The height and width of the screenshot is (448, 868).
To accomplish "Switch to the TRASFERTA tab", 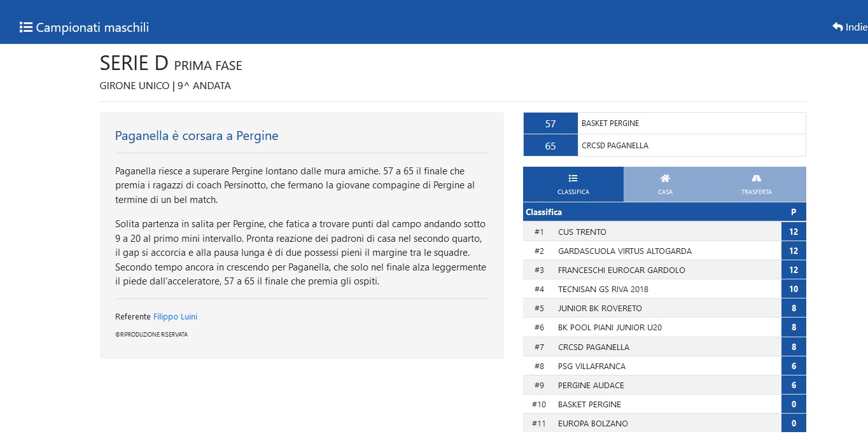I will click(x=756, y=185).
